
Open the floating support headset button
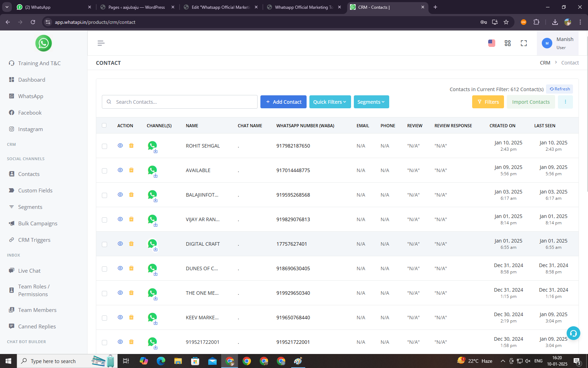click(573, 333)
